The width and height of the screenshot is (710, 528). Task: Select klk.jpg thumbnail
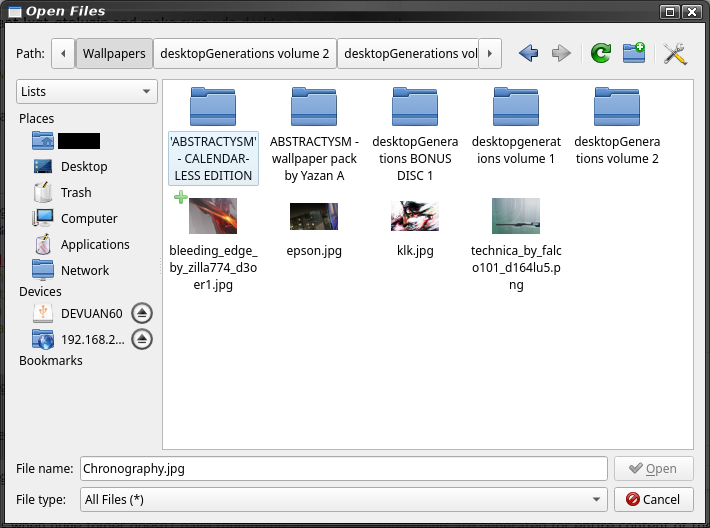415,216
